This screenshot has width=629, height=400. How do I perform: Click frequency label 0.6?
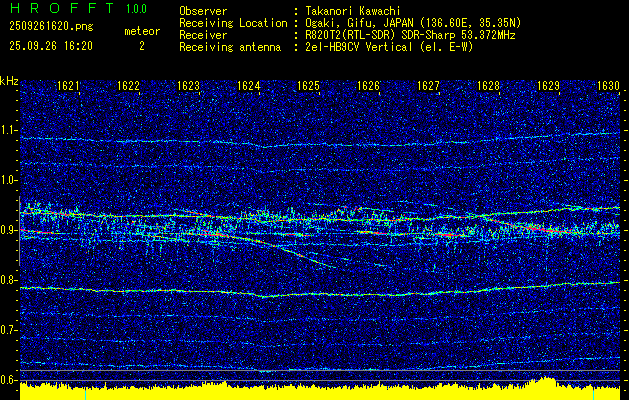coord(8,380)
